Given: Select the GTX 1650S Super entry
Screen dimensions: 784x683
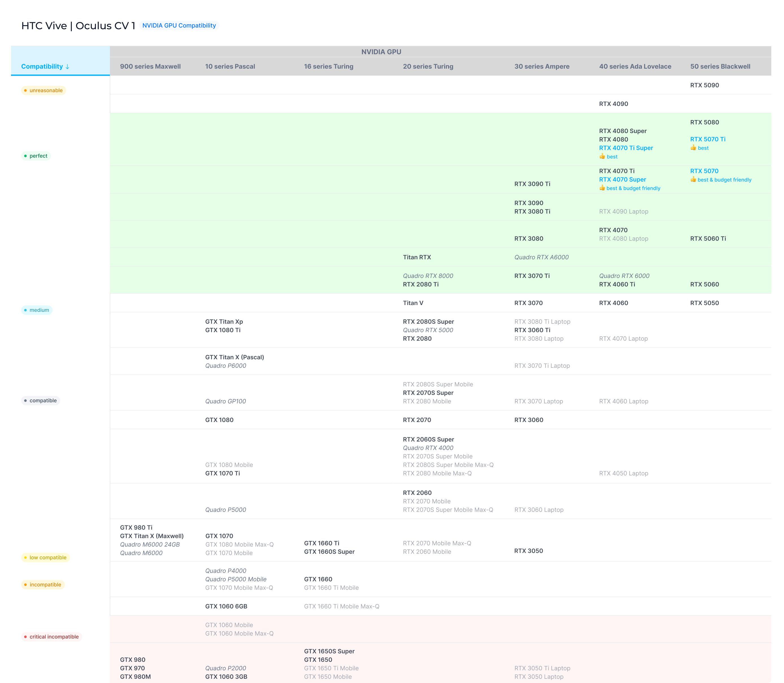Looking at the screenshot, I should tap(329, 651).
